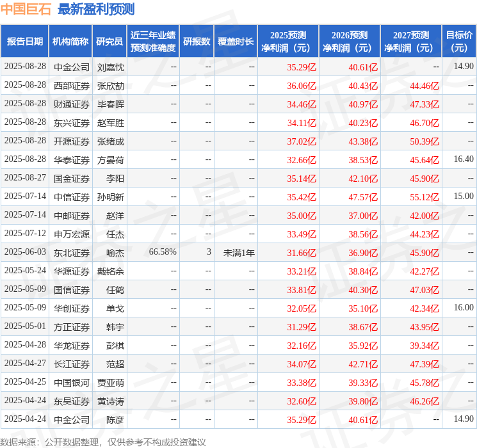Click institution 华创证券
The height and width of the screenshot is (448, 477).
[72, 308]
